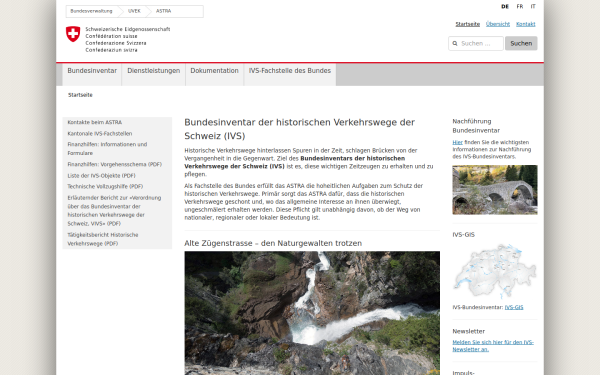Click the search magnifier icon
Image resolution: width=600 pixels, height=375 pixels.
[x=455, y=44]
